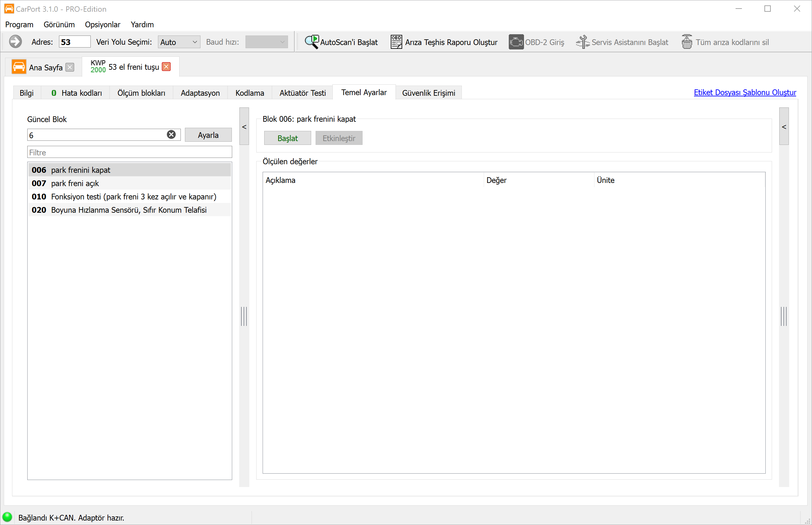Switch to Bilgi tab
The height and width of the screenshot is (525, 812).
[27, 93]
